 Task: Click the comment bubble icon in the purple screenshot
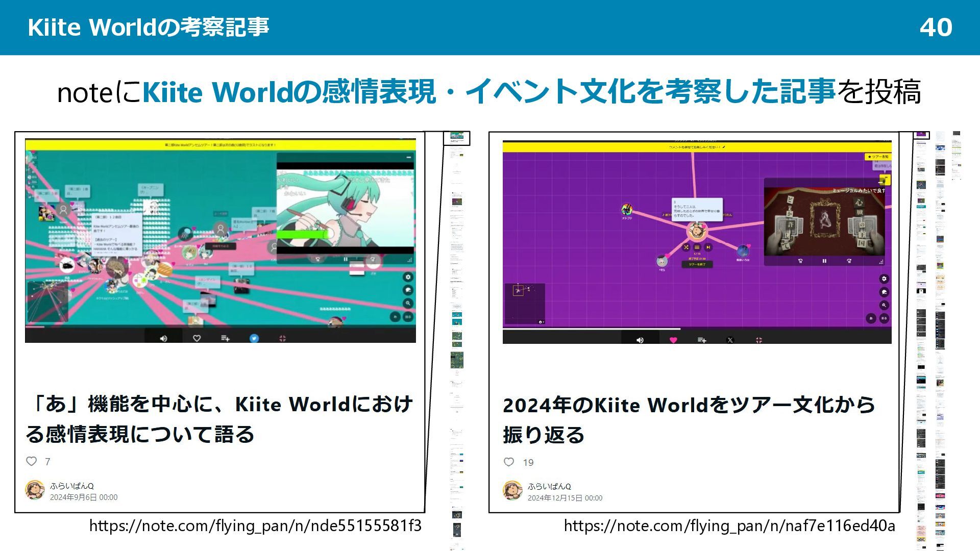884,292
